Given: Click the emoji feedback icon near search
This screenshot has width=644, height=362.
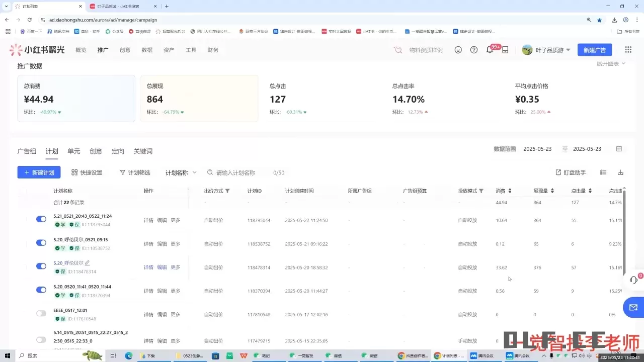Looking at the screenshot, I should click(458, 50).
